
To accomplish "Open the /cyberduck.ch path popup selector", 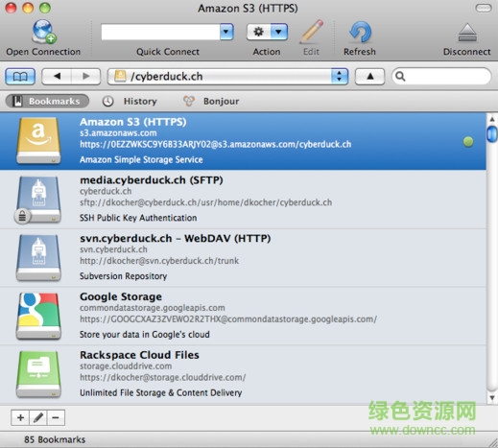I will (x=340, y=77).
